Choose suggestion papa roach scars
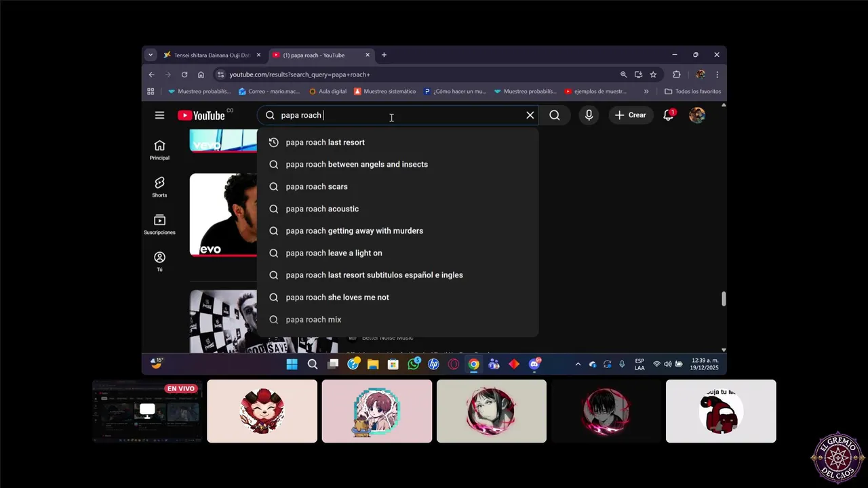Screen dimensions: 868x488 (397, 186)
